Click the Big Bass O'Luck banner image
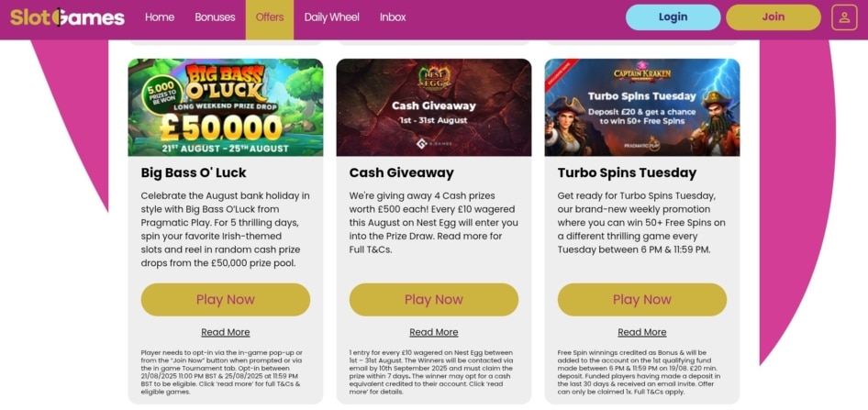The height and width of the screenshot is (410, 868). tap(226, 107)
